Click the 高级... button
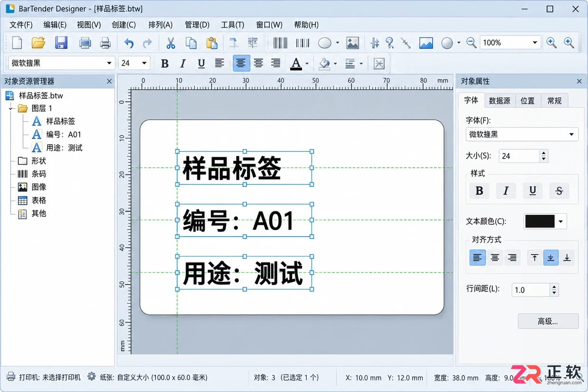Viewport: 588px width, 392px height. (x=548, y=321)
